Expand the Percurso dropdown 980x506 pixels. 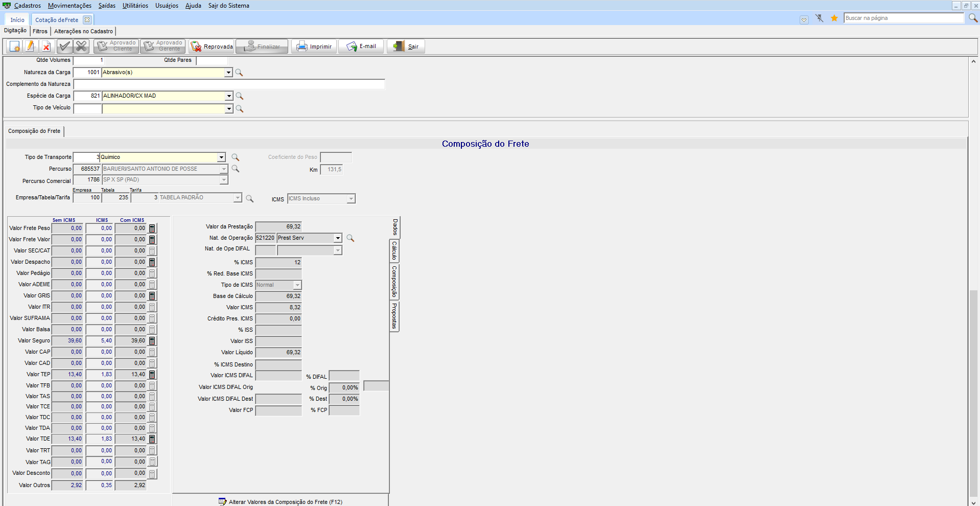click(x=224, y=169)
